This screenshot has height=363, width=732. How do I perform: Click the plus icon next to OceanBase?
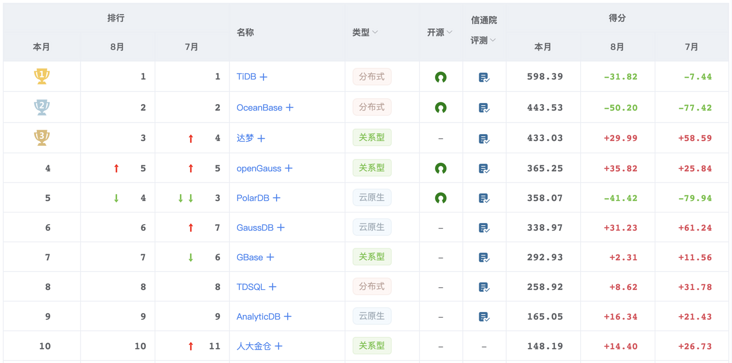click(289, 107)
